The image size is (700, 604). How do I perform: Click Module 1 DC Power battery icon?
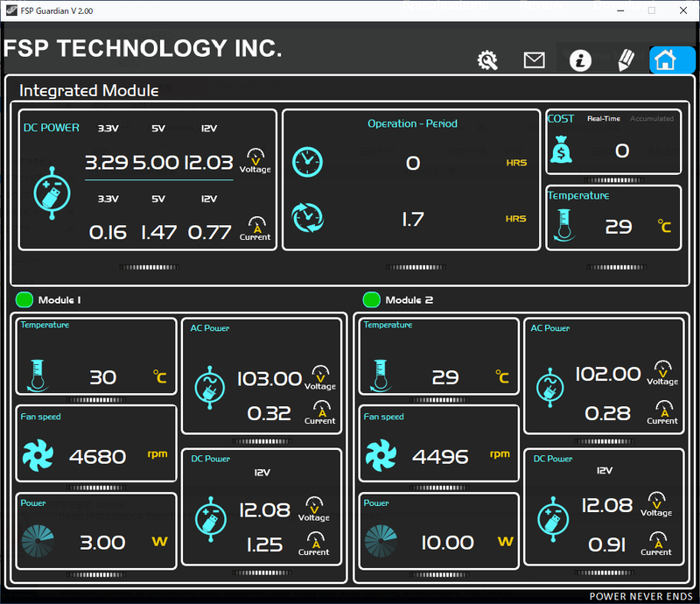(211, 519)
